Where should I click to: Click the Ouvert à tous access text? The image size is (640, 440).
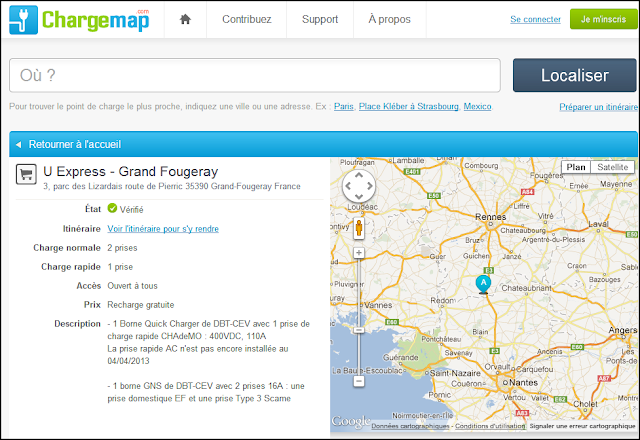coord(132,286)
